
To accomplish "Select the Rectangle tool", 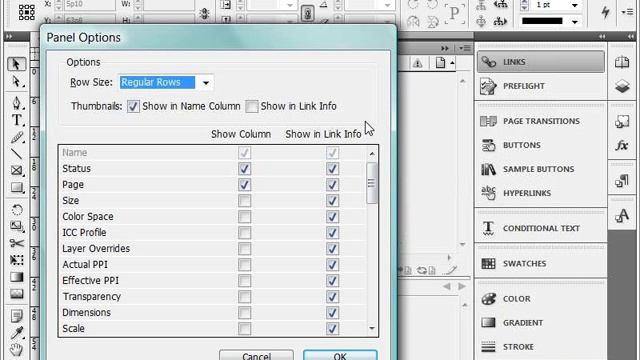I will 16,187.
